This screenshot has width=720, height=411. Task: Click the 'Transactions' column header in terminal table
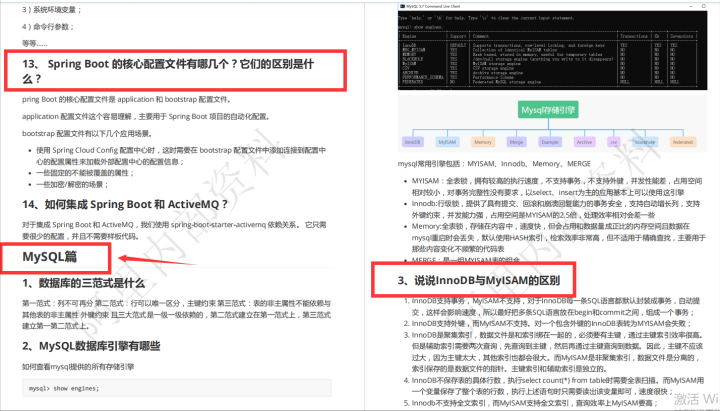click(x=634, y=36)
